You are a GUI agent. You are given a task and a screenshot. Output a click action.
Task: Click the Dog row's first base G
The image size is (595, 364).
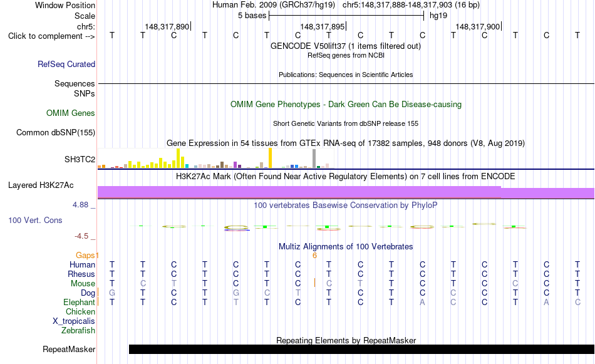tap(112, 293)
